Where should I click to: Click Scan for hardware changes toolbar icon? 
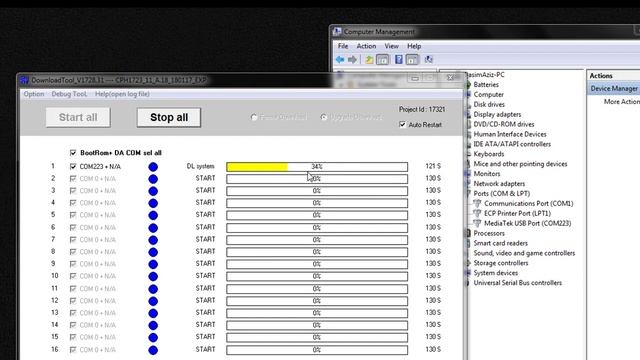tap(428, 60)
